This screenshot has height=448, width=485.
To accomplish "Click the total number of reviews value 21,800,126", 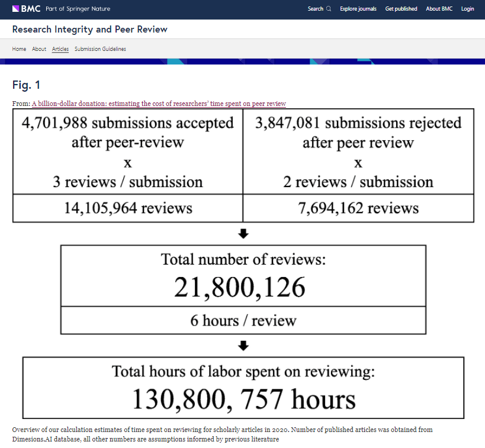I will pyautogui.click(x=240, y=287).
